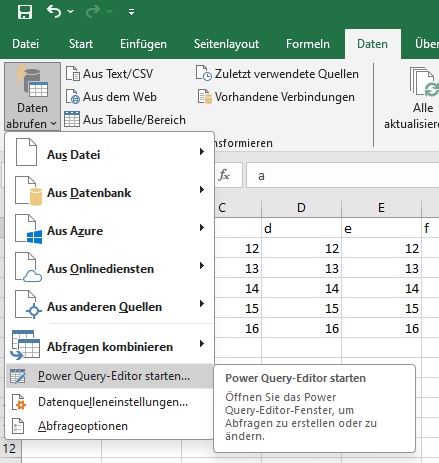Click the fx insert function icon
Image resolution: width=439 pixels, height=463 pixels.
tap(224, 175)
